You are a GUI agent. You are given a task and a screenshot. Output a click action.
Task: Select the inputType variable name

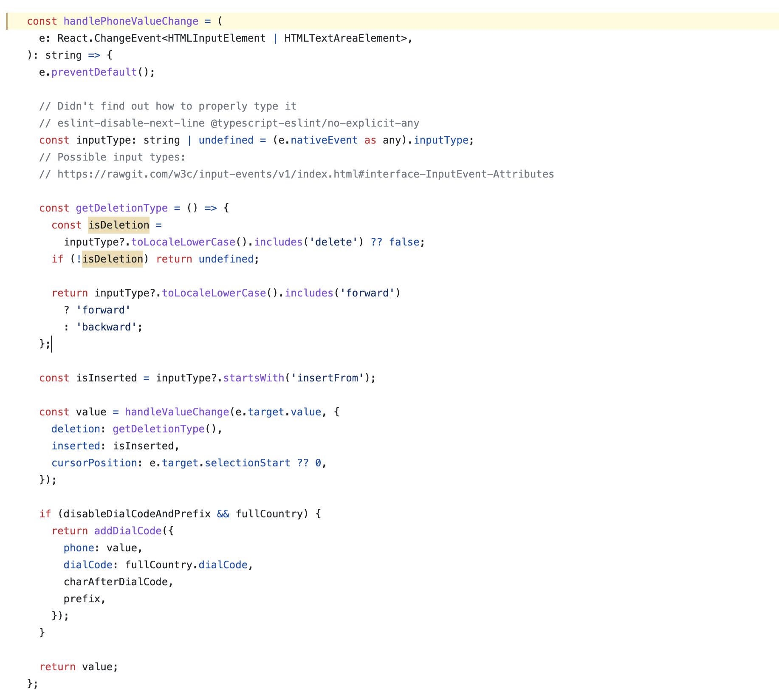point(103,140)
